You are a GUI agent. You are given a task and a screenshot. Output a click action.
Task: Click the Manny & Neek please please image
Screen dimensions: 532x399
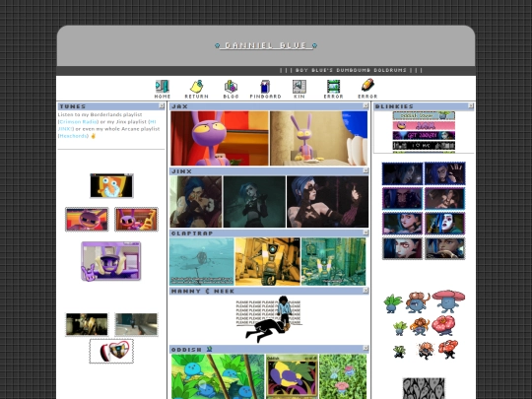point(268,319)
